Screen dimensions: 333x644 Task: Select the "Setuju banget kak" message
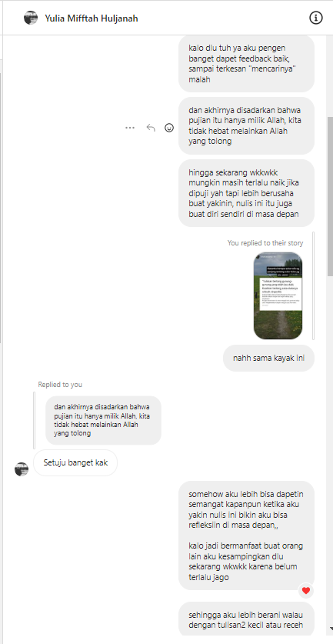75,463
